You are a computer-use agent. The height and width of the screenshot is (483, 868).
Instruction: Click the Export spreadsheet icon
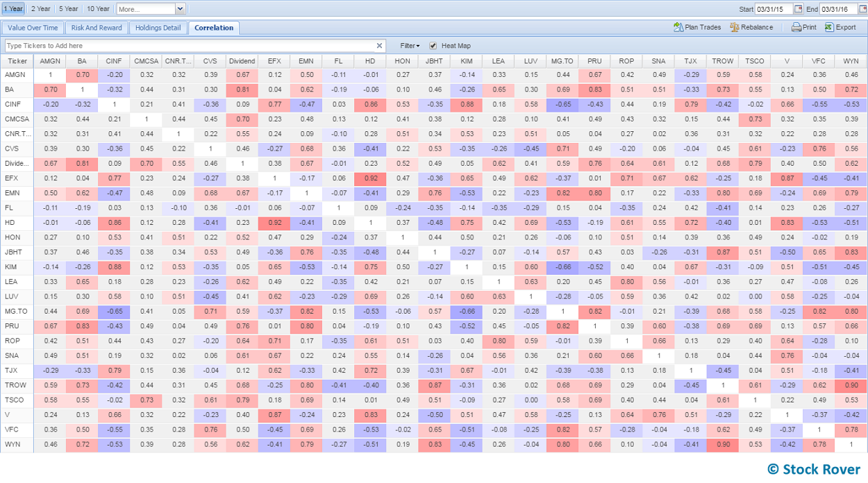click(829, 27)
